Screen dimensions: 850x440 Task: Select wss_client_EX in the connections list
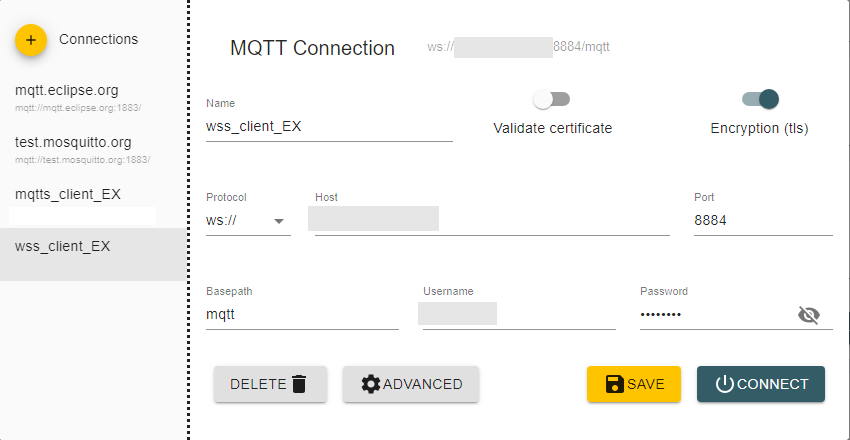tap(63, 246)
